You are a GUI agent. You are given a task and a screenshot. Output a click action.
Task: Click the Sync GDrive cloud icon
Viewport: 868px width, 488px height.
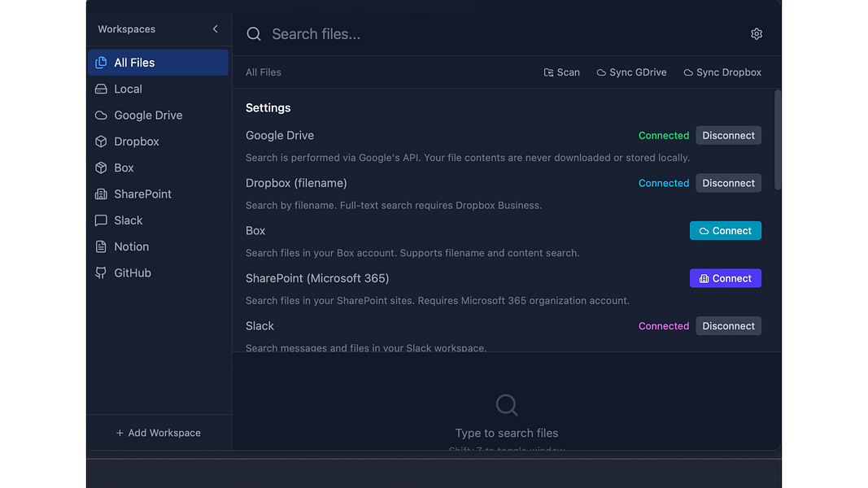600,72
